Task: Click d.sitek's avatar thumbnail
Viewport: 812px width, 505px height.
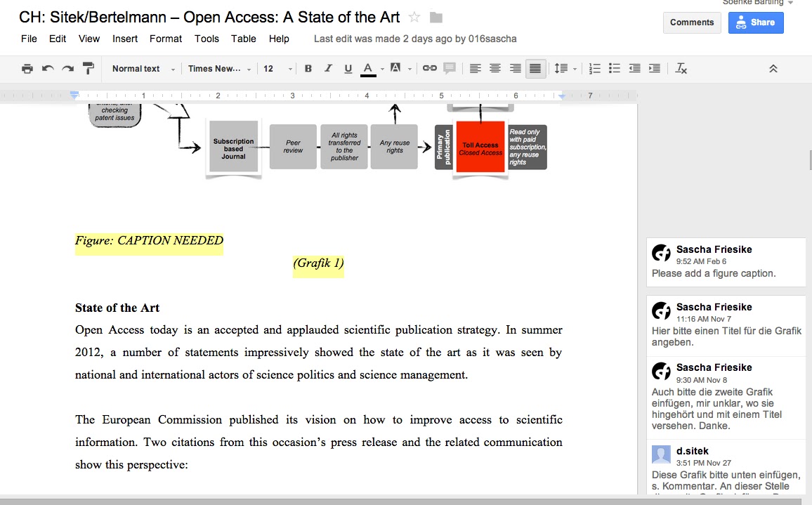Action: point(661,454)
